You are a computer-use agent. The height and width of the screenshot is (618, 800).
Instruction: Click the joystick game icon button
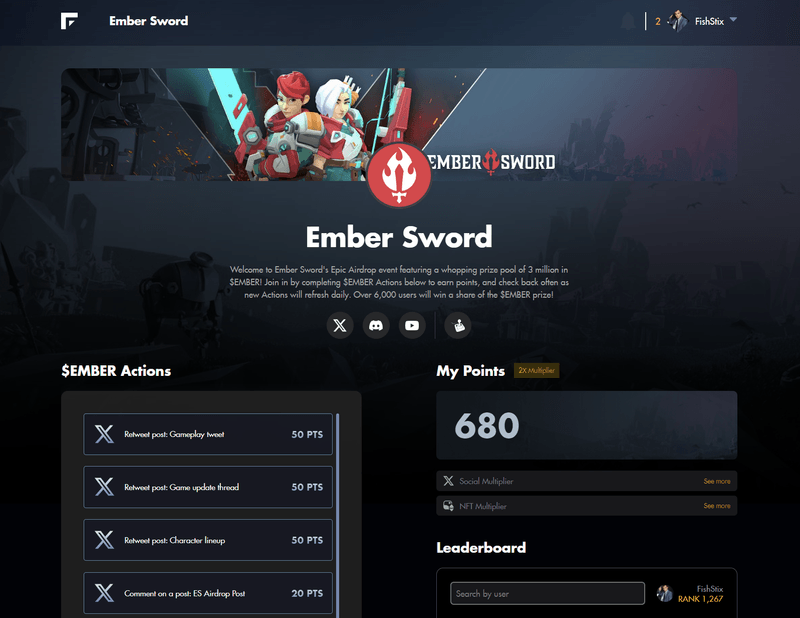[x=458, y=325]
